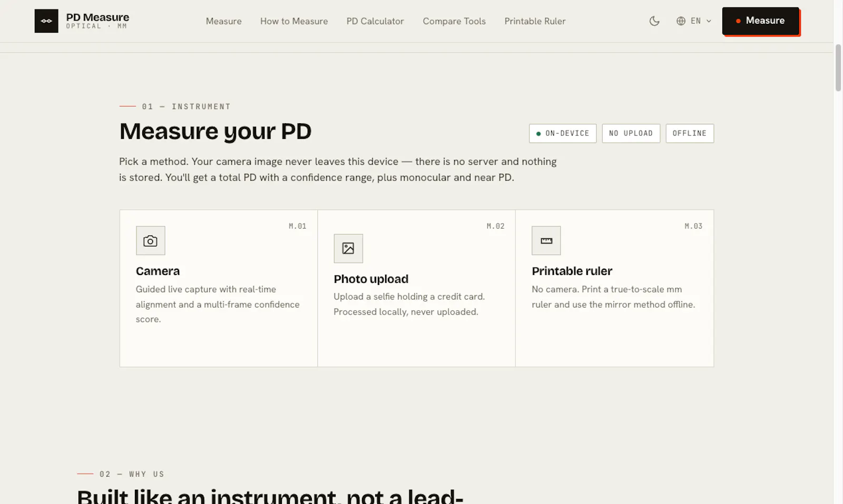
Task: Open PD Calculator from navigation
Action: (375, 21)
